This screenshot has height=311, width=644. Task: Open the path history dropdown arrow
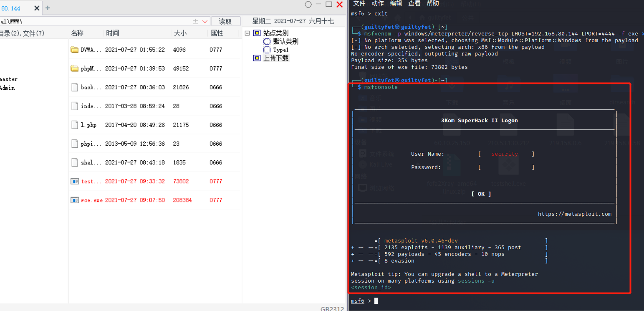coord(205,21)
